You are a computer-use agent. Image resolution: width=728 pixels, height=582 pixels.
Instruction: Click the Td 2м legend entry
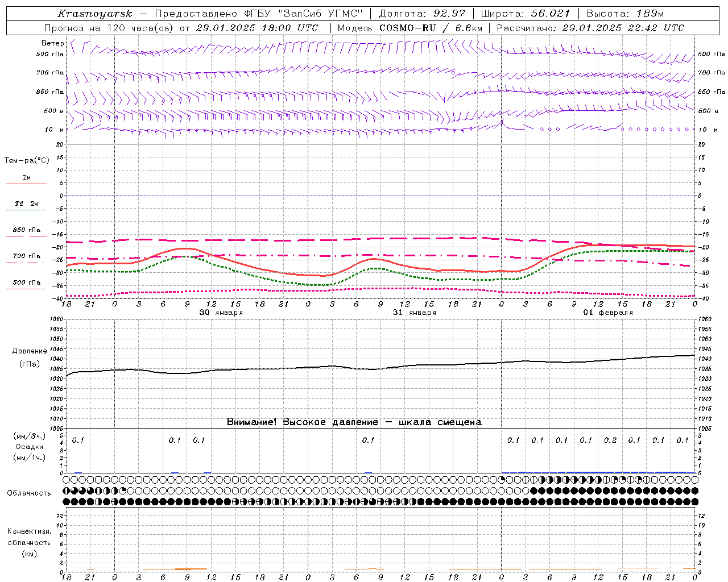coord(27,203)
